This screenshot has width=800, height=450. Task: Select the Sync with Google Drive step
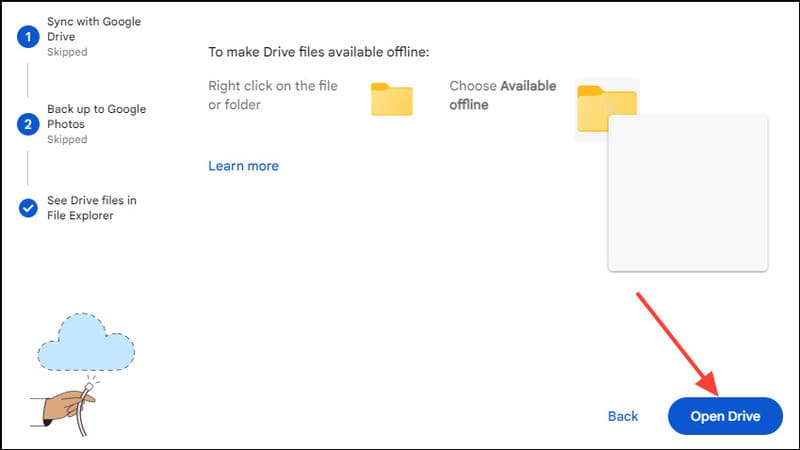coord(94,29)
